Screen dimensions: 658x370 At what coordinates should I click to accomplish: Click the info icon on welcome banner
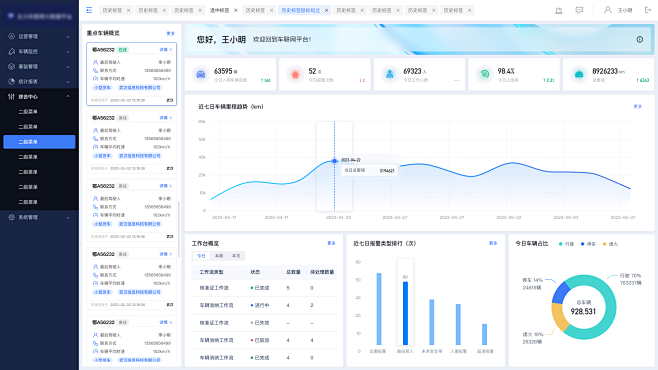(640, 39)
